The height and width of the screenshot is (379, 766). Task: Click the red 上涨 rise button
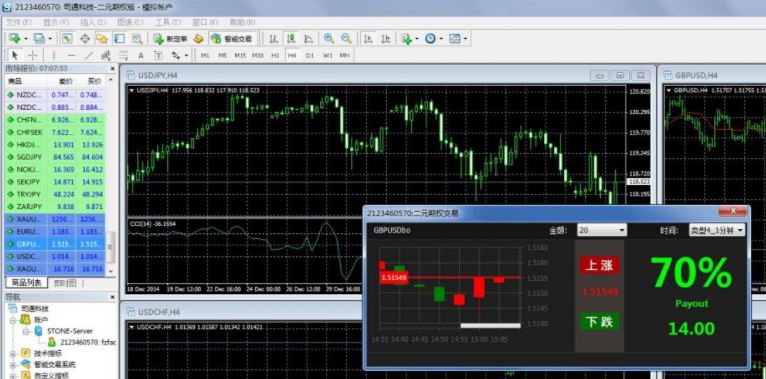599,265
